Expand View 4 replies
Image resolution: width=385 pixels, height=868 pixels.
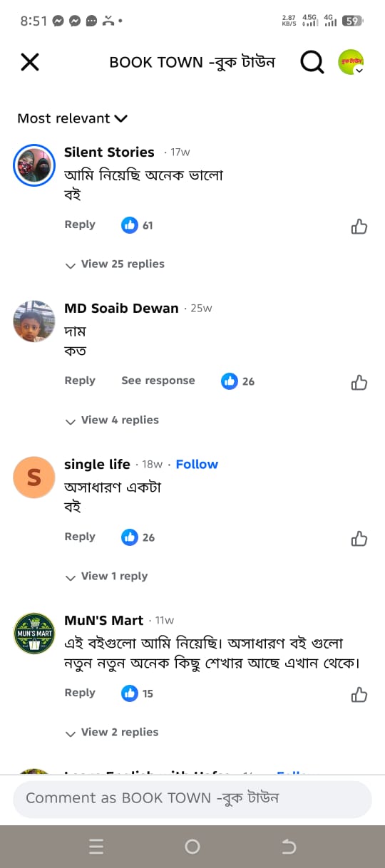[112, 420]
